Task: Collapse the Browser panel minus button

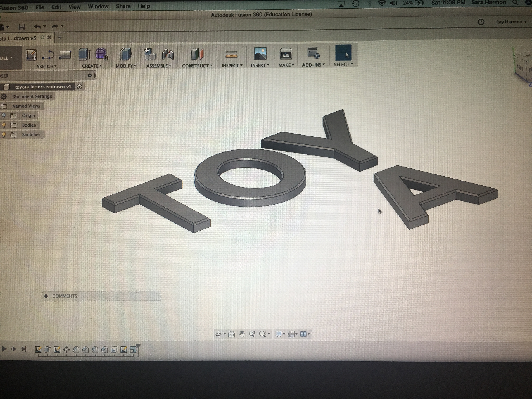Action: (90, 75)
